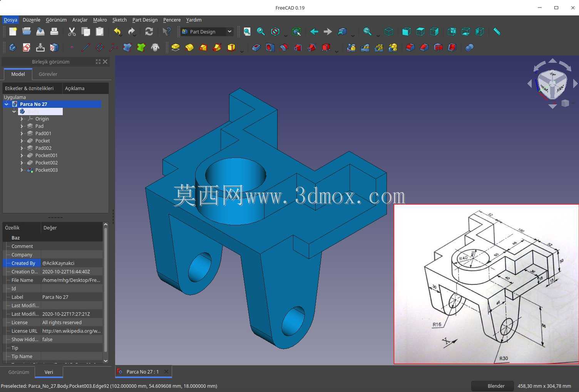The image size is (579, 392).
Task: Click the Blender navigation style button
Action: click(x=493, y=386)
